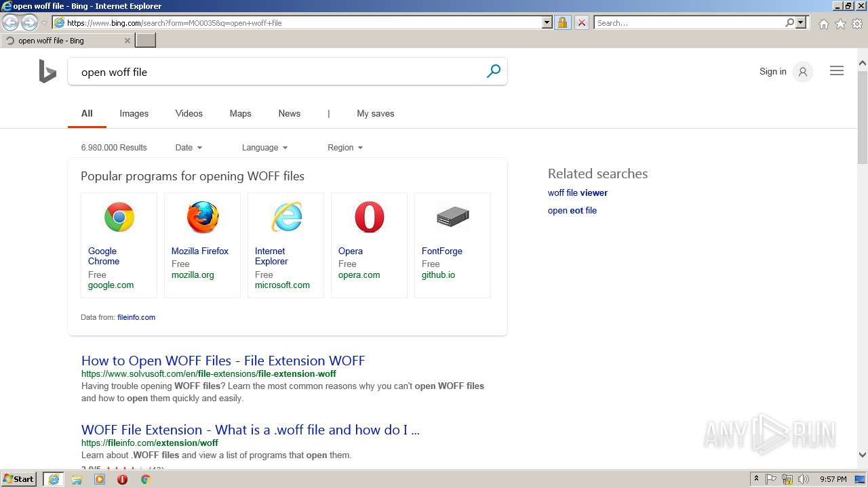Click the magnifier in IE search box
The width and height of the screenshot is (868, 488).
tap(789, 23)
